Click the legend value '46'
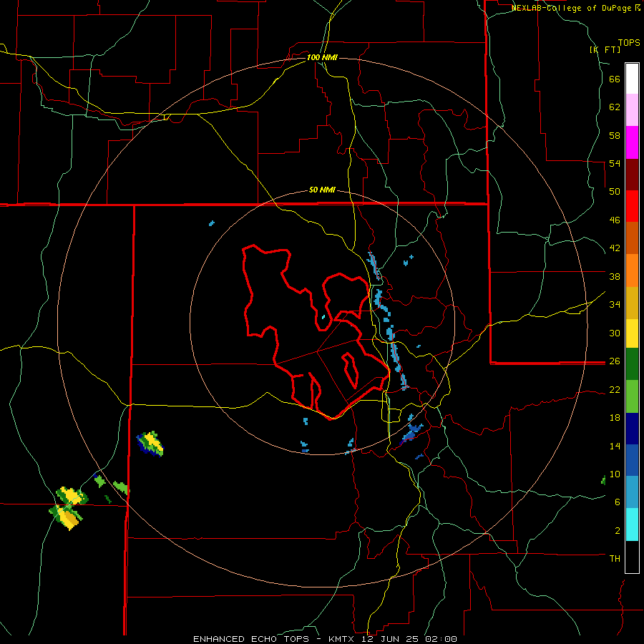This screenshot has height=644, width=644. pos(615,220)
